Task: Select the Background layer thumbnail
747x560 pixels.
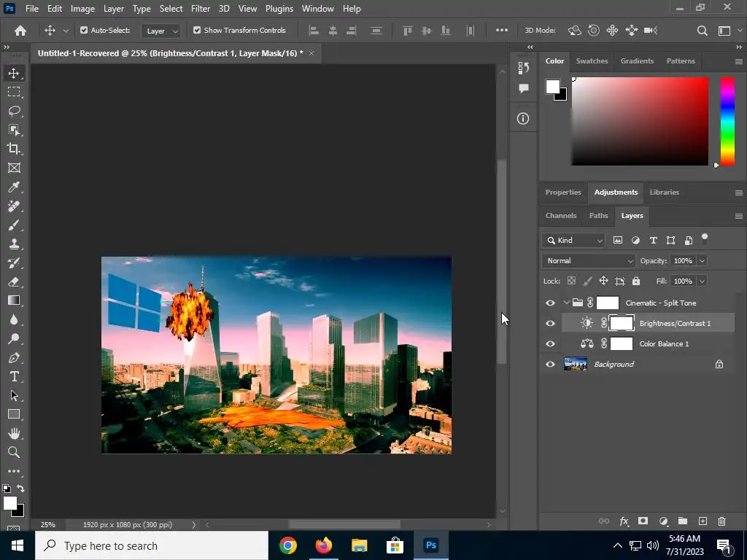Action: [576, 365]
